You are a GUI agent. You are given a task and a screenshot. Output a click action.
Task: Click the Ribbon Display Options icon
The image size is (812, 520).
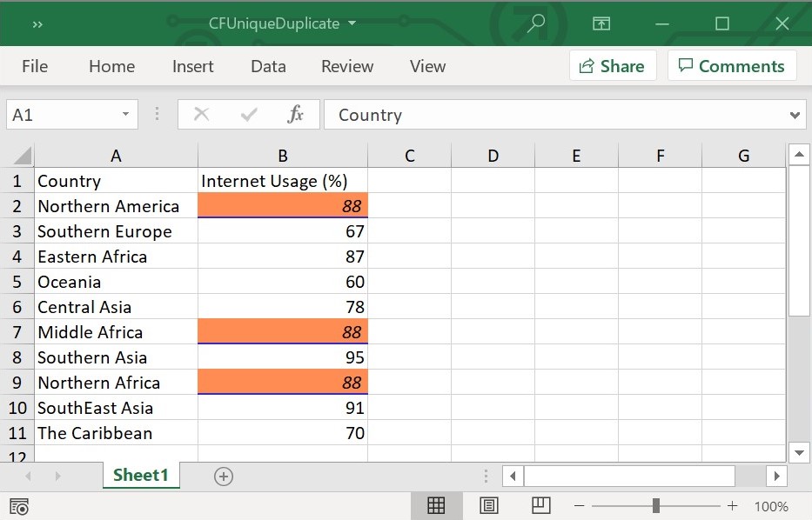pos(601,23)
